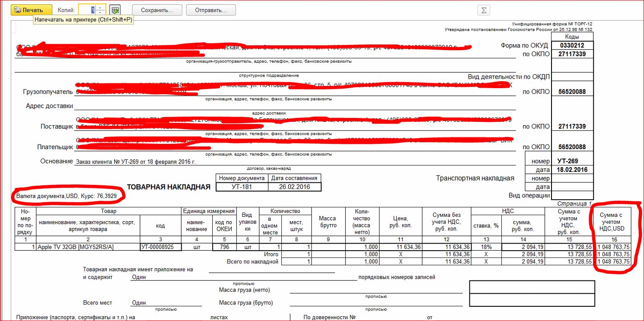Click the Печать print button
644x321 pixels.
tap(31, 10)
